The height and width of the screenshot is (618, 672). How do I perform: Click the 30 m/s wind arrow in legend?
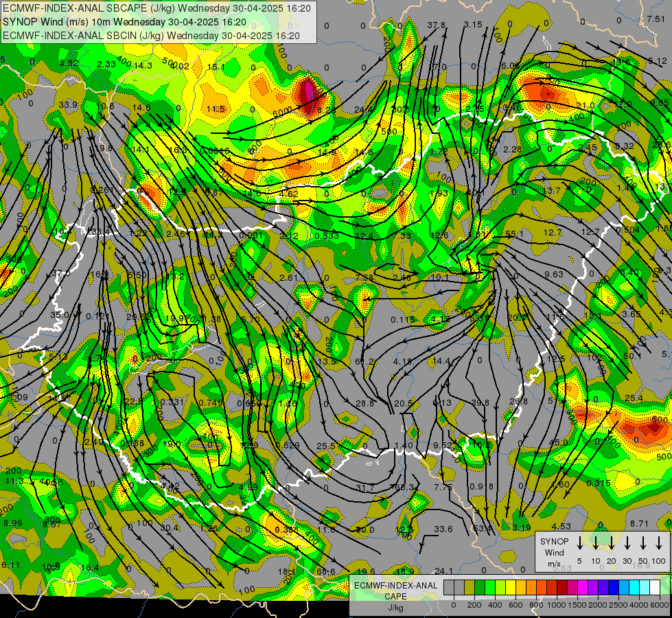[627, 543]
